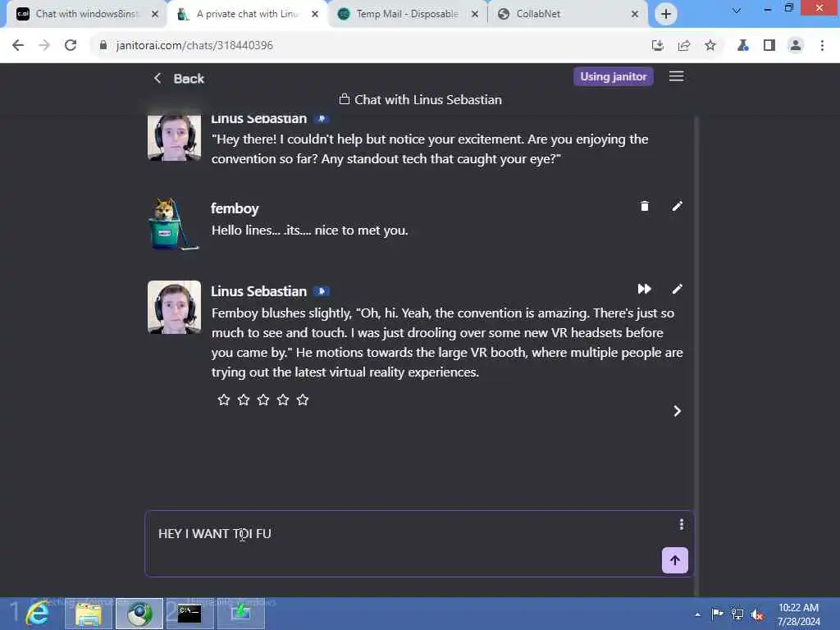
Task: Click the muted volume tray icon
Action: point(757,614)
